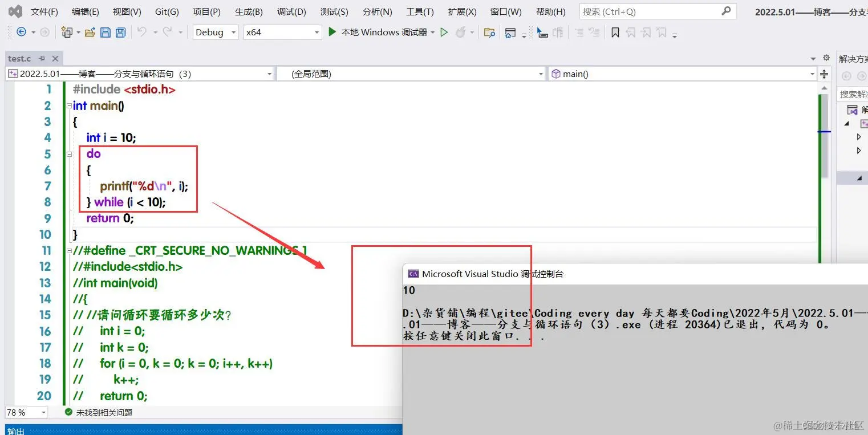This screenshot has width=868, height=435.
Task: Pin the test.c tab
Action: pos(42,58)
